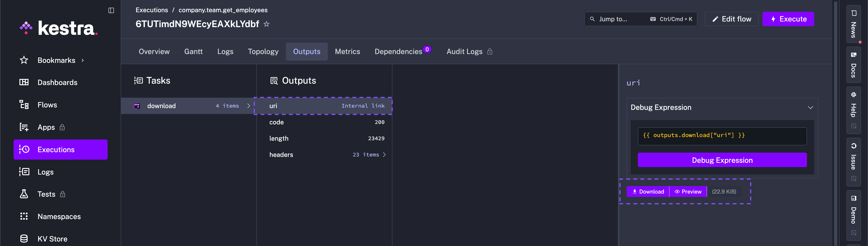This screenshot has height=246, width=868.
Task: Download the uri output file
Action: (648, 192)
